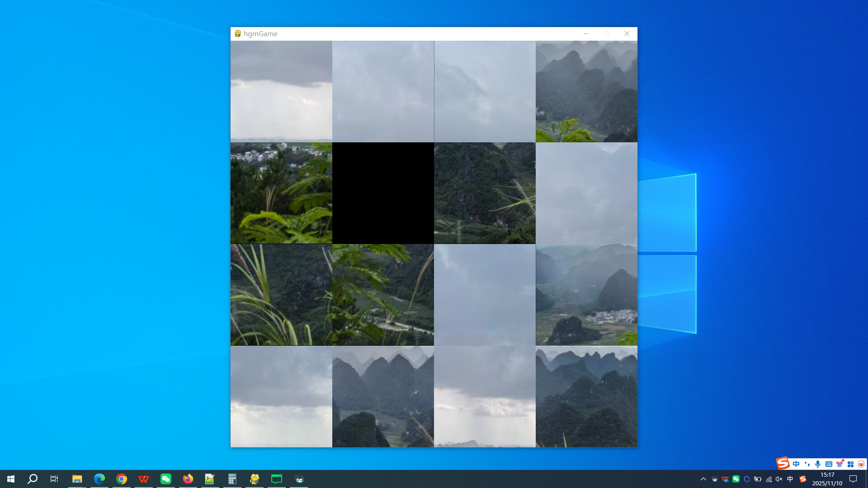Screen dimensions: 868x488
Task: Open Microsoft Edge from the taskbar
Action: [99, 479]
